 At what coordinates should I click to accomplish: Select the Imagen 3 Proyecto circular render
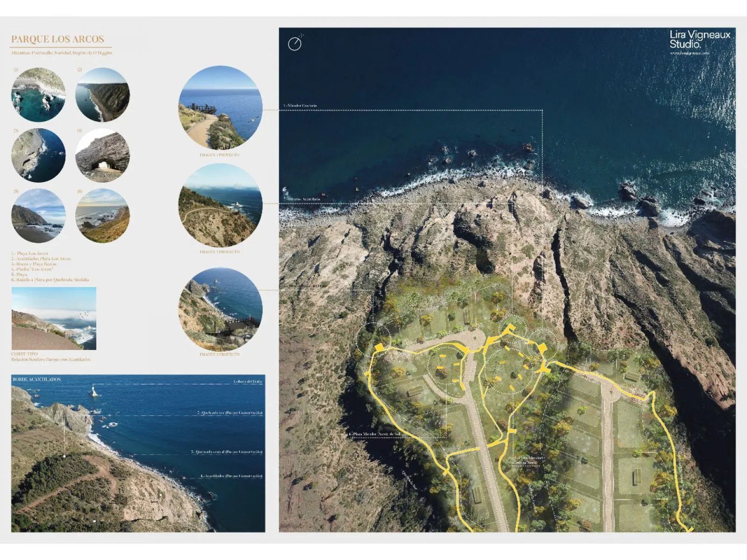pos(220,309)
